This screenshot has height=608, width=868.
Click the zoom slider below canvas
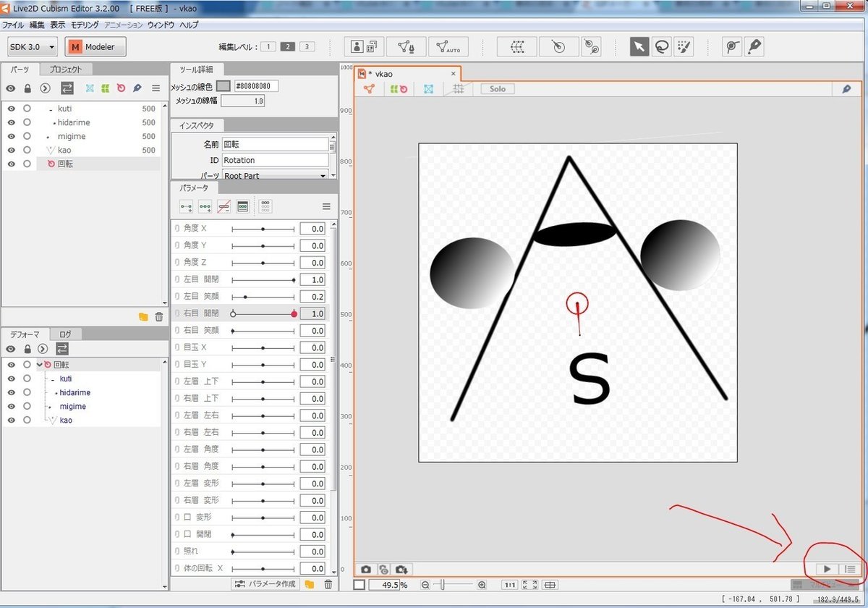click(454, 585)
